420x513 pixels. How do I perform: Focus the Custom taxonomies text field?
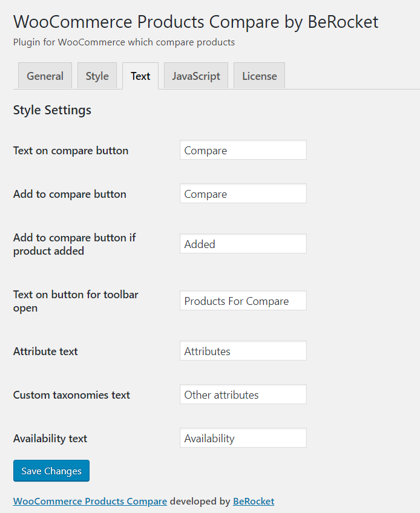click(x=243, y=394)
